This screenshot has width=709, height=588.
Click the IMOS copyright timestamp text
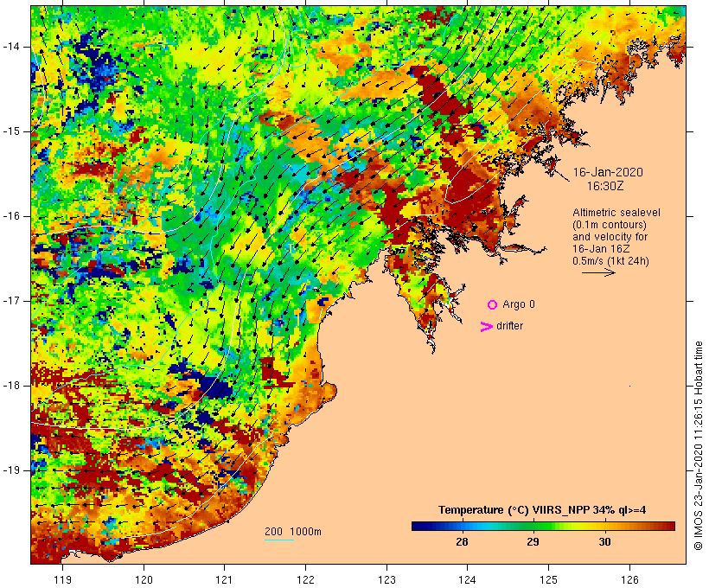pos(698,446)
